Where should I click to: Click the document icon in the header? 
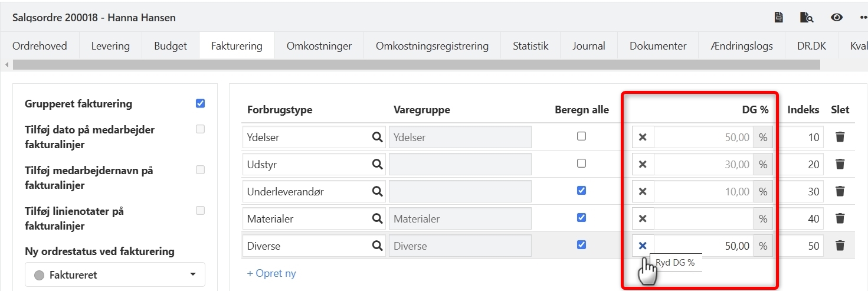[779, 18]
